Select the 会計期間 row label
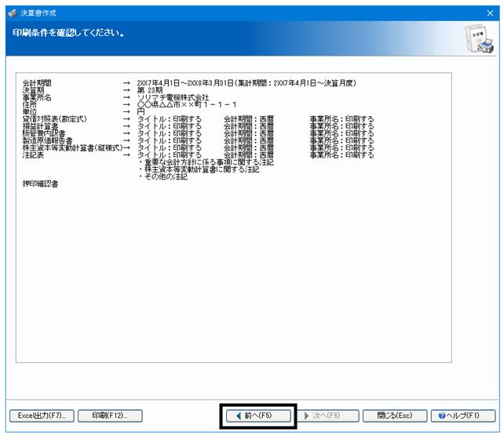504x436 pixels. coord(37,83)
